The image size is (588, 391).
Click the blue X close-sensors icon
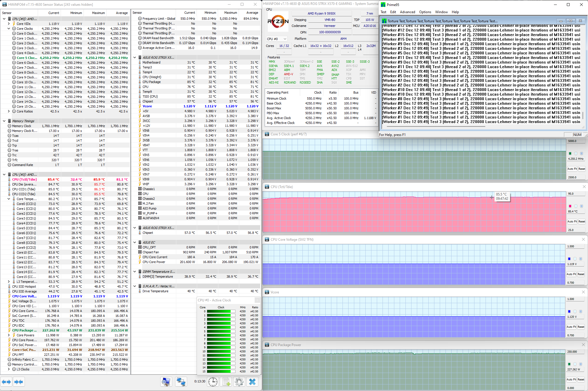point(252,382)
